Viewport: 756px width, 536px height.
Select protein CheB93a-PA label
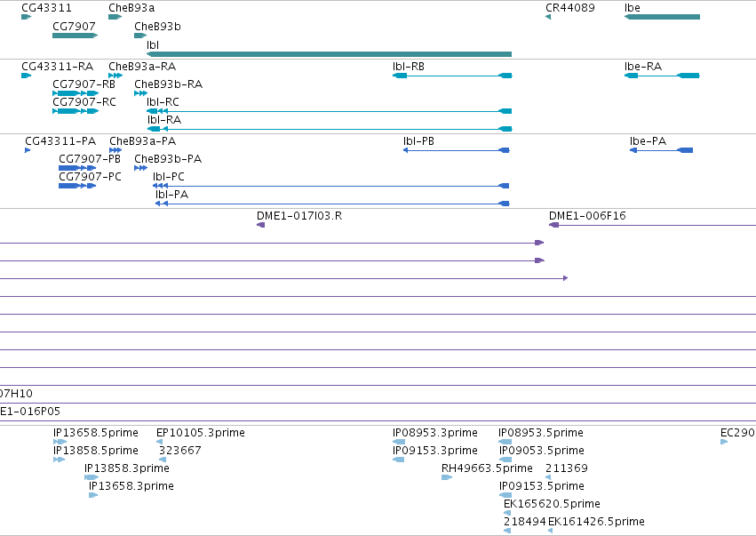coord(143,141)
